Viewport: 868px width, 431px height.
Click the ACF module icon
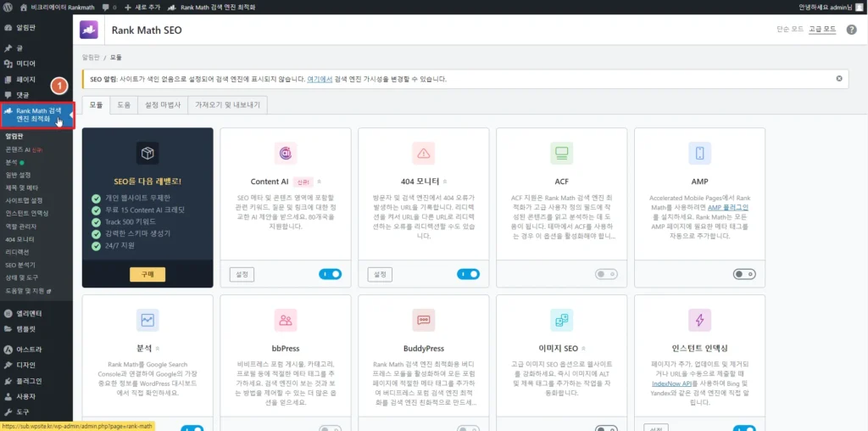point(562,154)
